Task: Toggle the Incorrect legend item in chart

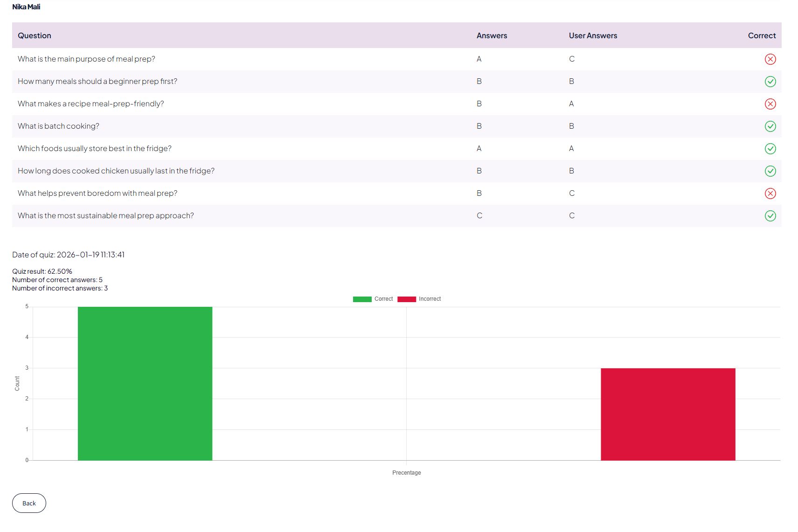Action: [429, 299]
